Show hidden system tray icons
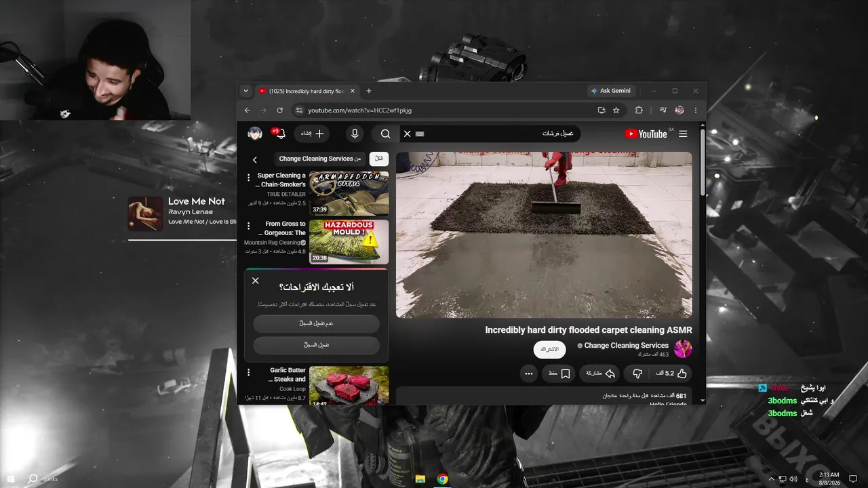The height and width of the screenshot is (488, 868). click(771, 479)
